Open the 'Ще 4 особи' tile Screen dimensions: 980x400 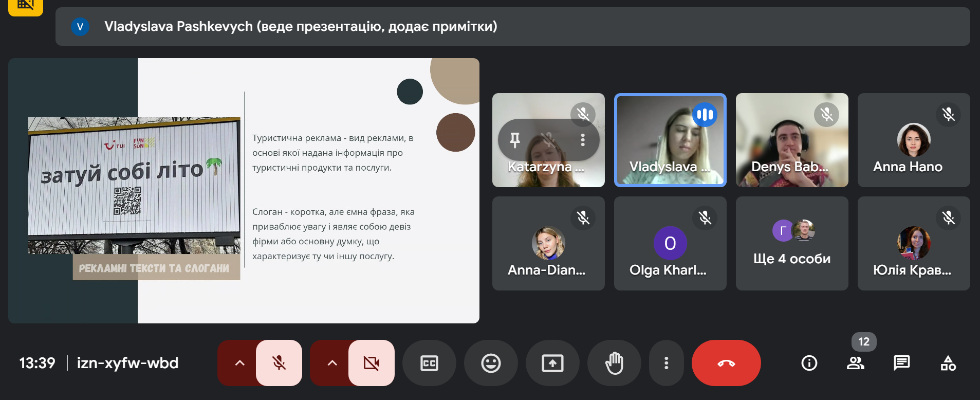[792, 243]
